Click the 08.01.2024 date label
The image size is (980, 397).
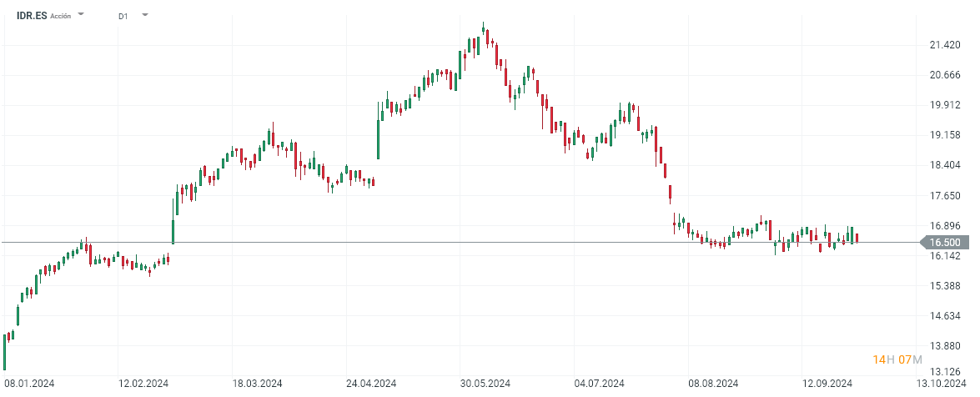[31, 384]
